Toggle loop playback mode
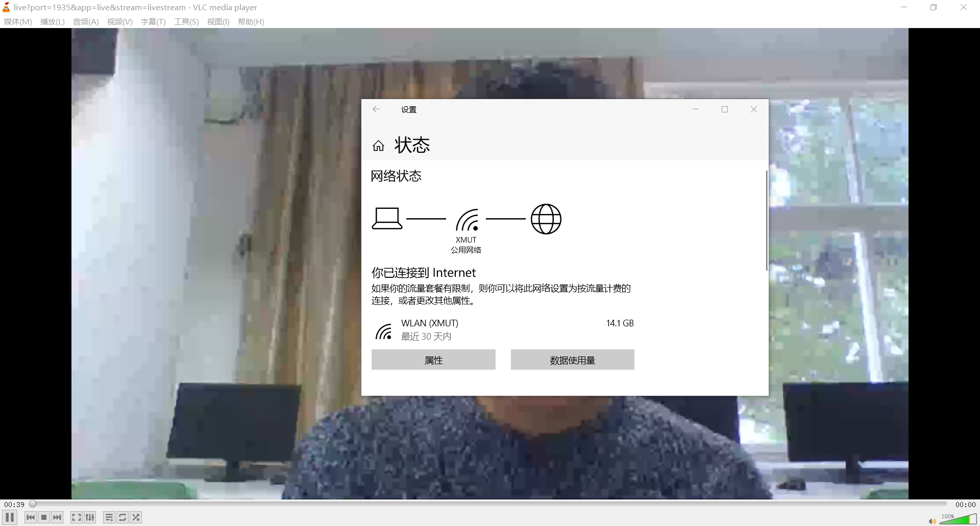 click(x=122, y=517)
